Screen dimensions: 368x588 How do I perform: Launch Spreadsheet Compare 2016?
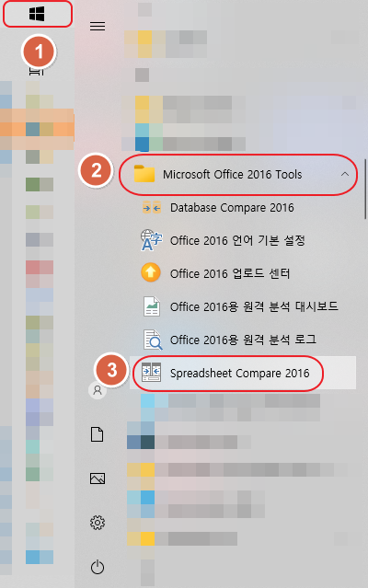point(243,373)
